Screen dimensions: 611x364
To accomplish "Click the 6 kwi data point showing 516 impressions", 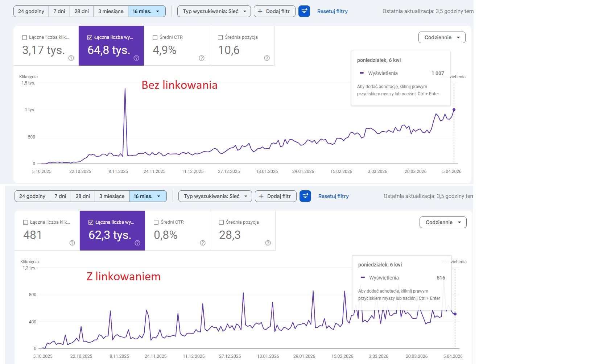I will (x=455, y=314).
